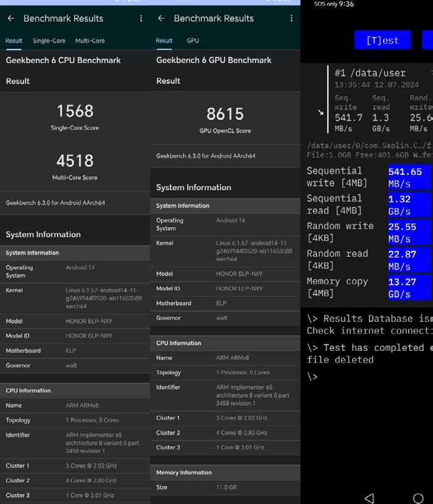
Task: Tap Memory Size 11.0 GB row
Action: point(225,487)
